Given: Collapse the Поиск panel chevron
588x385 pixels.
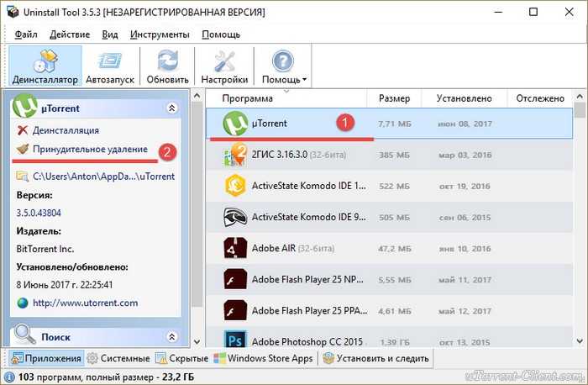Looking at the screenshot, I should click(171, 336).
